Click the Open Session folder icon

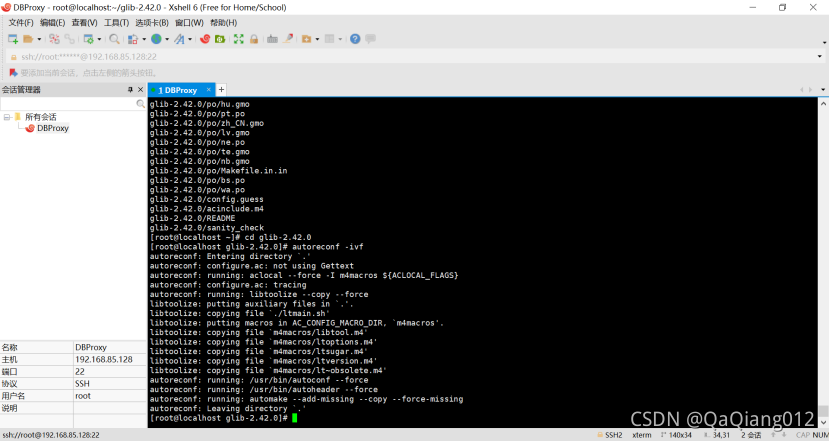pyautogui.click(x=28, y=39)
